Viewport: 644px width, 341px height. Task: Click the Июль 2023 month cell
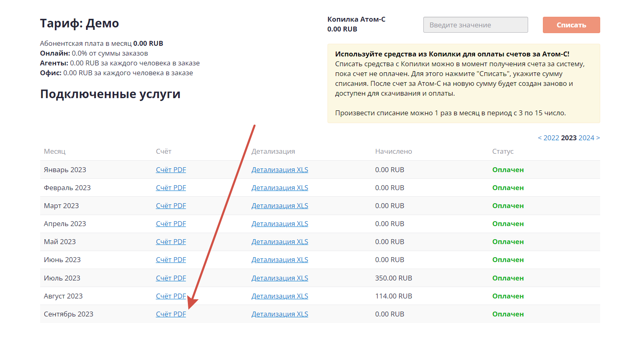pos(62,278)
